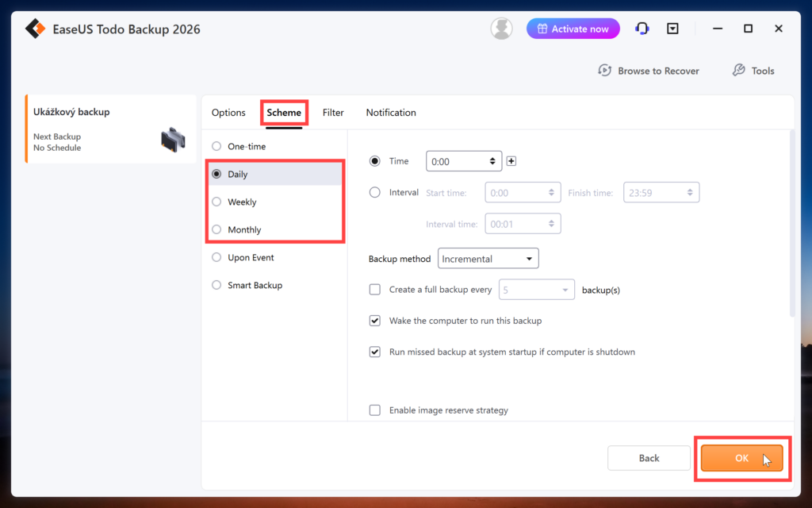Click the scheme settings vertical scrollbar
Image resolution: width=812 pixels, height=508 pixels.
pyautogui.click(x=792, y=223)
